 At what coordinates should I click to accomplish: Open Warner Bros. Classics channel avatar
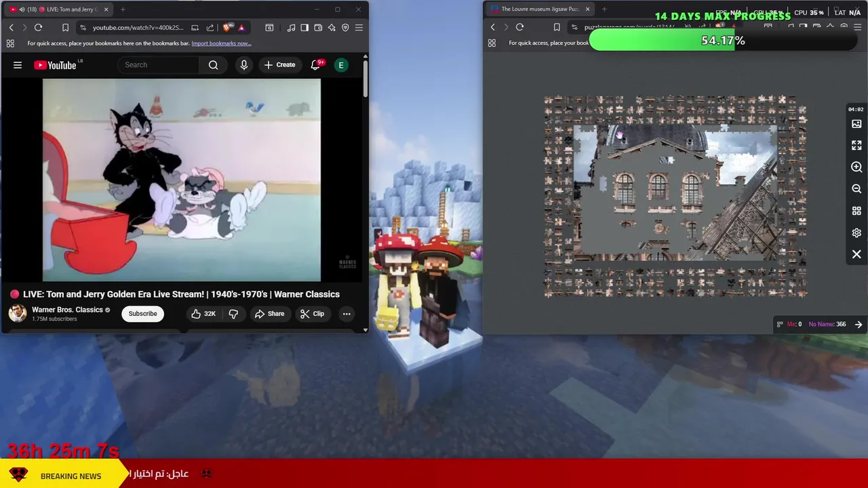18,313
